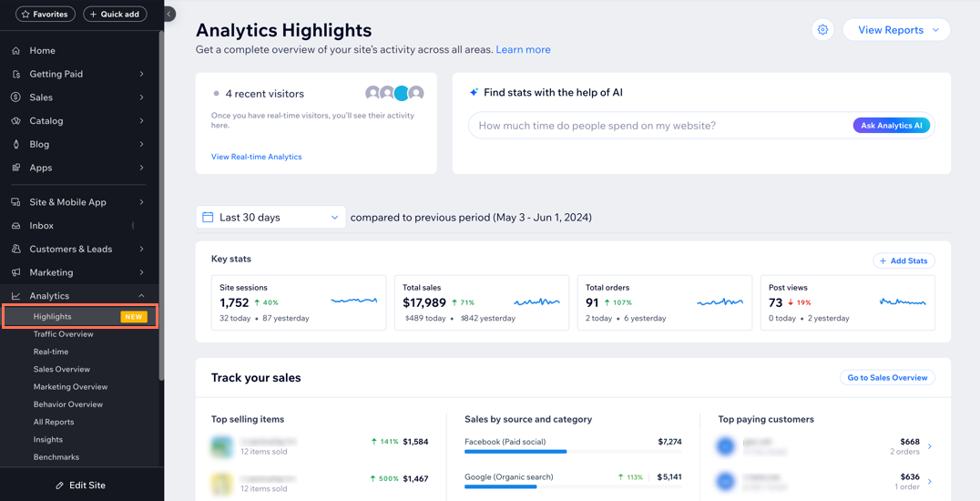
Task: Click the calendar icon in date picker
Action: point(208,218)
